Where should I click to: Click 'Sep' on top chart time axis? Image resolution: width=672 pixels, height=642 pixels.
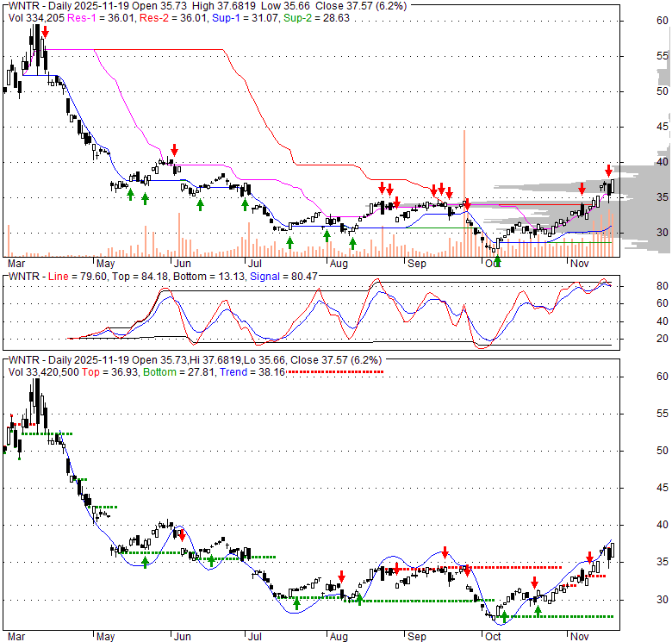click(417, 264)
